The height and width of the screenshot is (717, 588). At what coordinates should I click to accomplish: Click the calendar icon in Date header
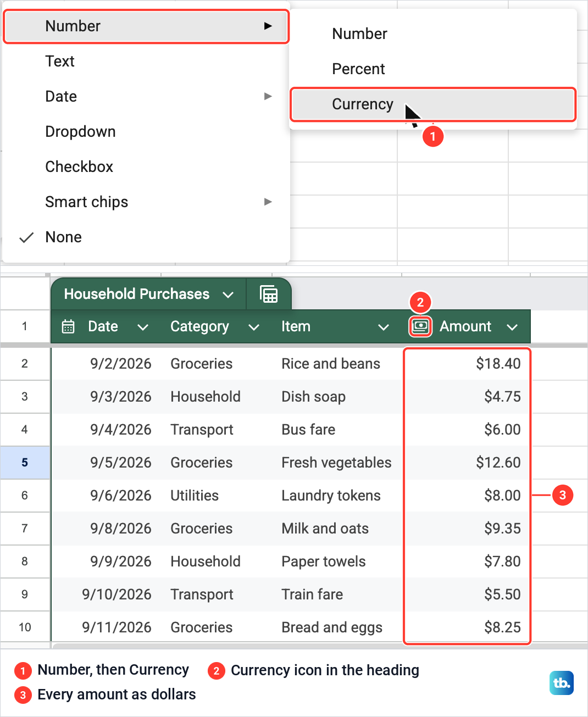68,326
